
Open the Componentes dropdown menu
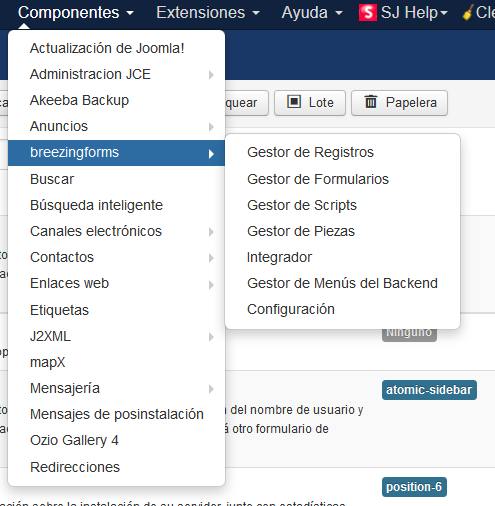[76, 13]
